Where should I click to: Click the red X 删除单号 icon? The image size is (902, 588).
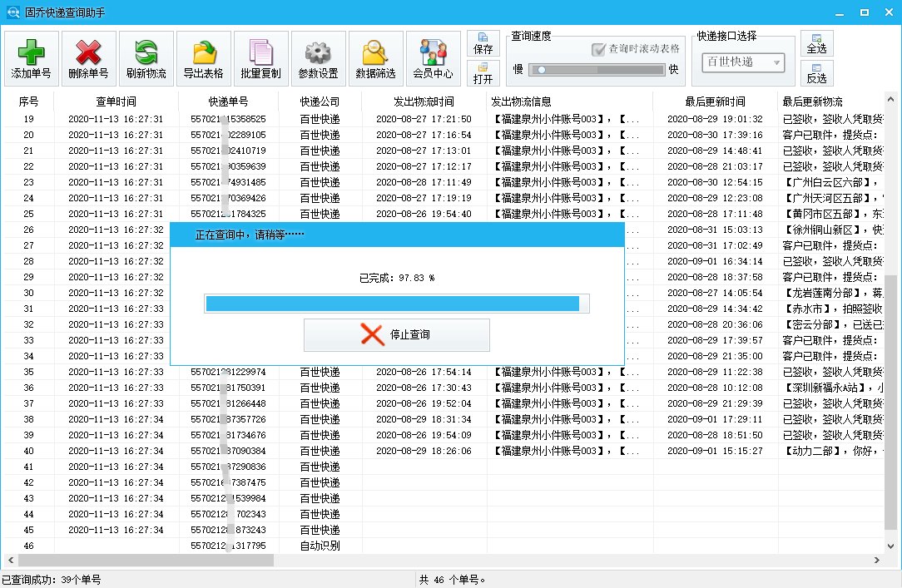[89, 58]
